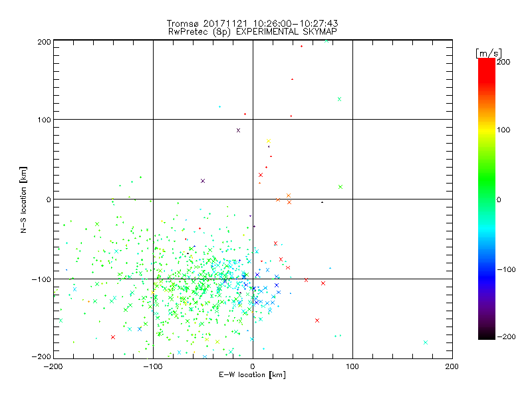Click the 100 tick label on the E-W axis
Image resolution: width=532 pixels, height=399 pixels.
click(x=352, y=366)
